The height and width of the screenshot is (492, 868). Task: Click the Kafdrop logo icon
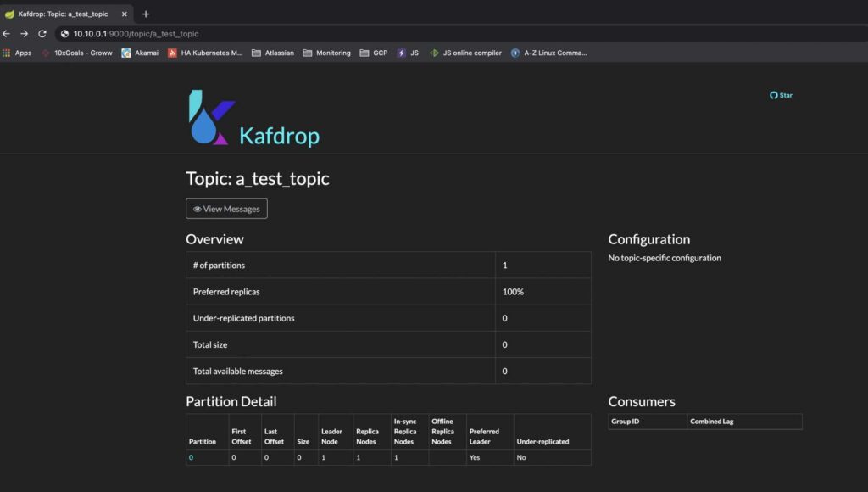pyautogui.click(x=211, y=117)
